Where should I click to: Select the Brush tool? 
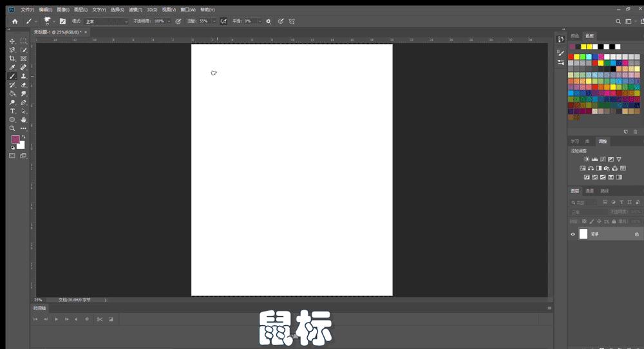tap(12, 77)
